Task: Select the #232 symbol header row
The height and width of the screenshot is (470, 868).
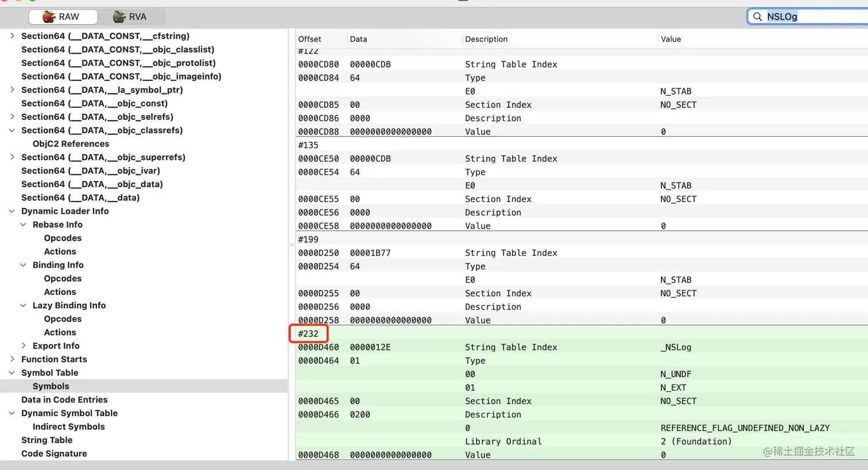Action: (x=582, y=333)
